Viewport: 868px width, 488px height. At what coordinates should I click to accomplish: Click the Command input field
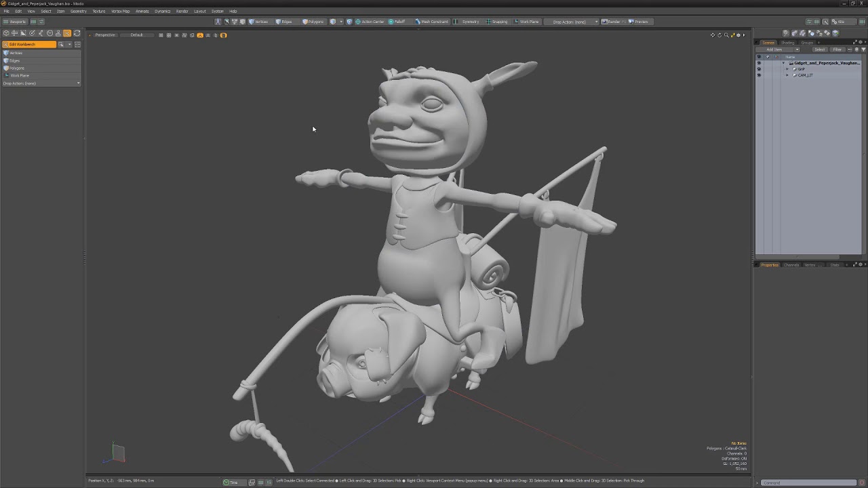(x=808, y=483)
